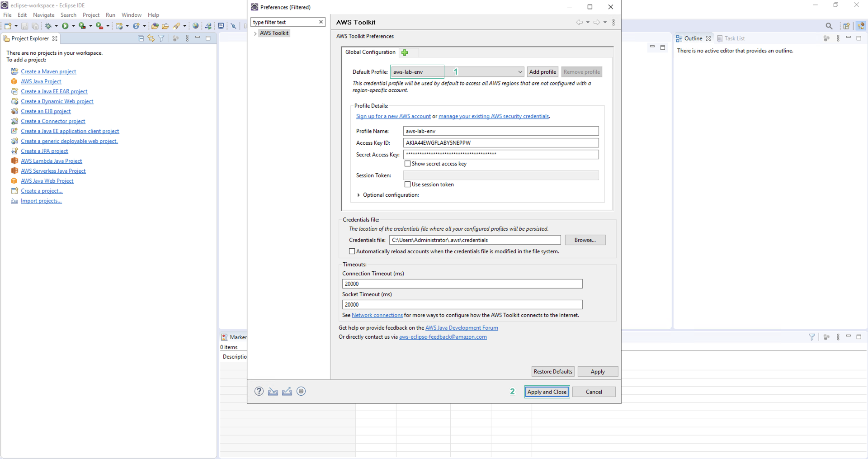
Task: Select the Global Configuration tab
Action: pyautogui.click(x=370, y=52)
